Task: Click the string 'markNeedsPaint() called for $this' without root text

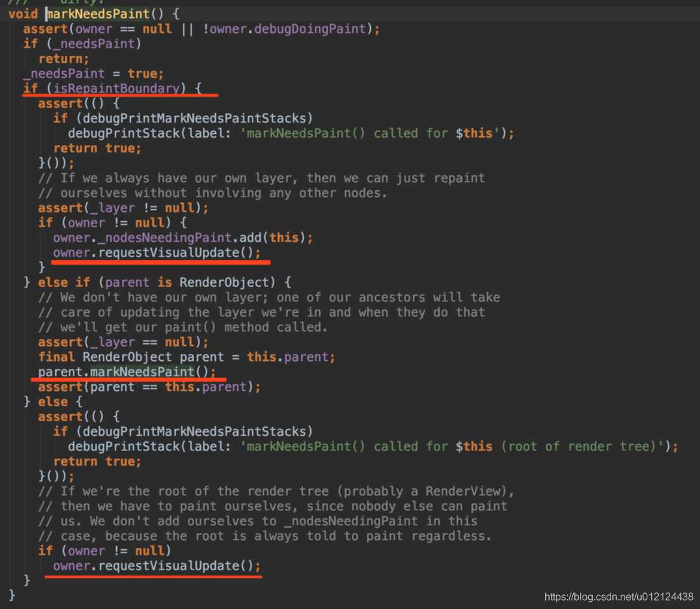Action: point(369,133)
